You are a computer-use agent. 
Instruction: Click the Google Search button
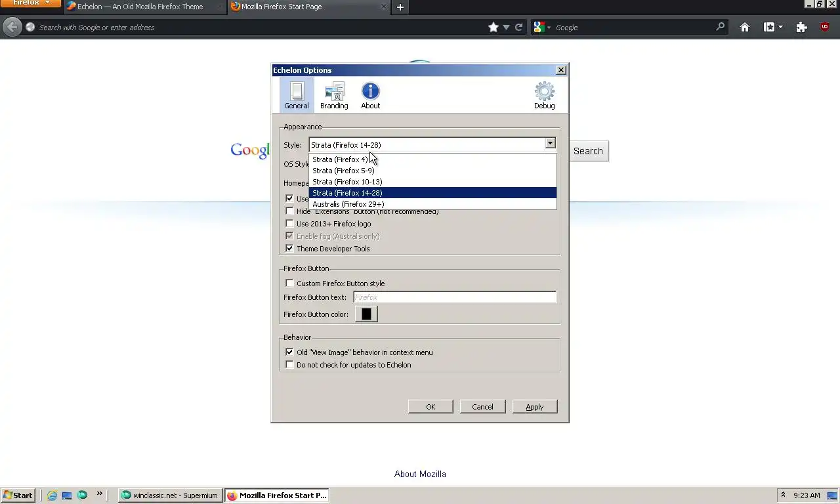(588, 151)
